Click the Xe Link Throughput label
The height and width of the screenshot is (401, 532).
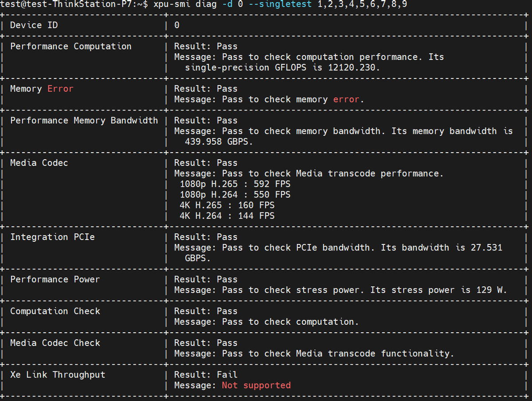click(58, 375)
